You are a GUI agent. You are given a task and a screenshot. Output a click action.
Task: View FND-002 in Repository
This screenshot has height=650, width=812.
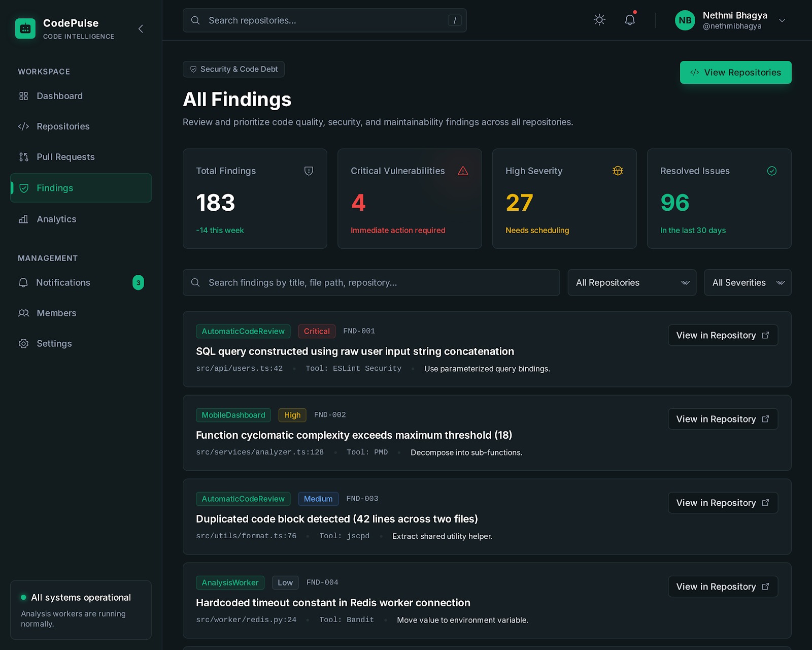point(723,419)
